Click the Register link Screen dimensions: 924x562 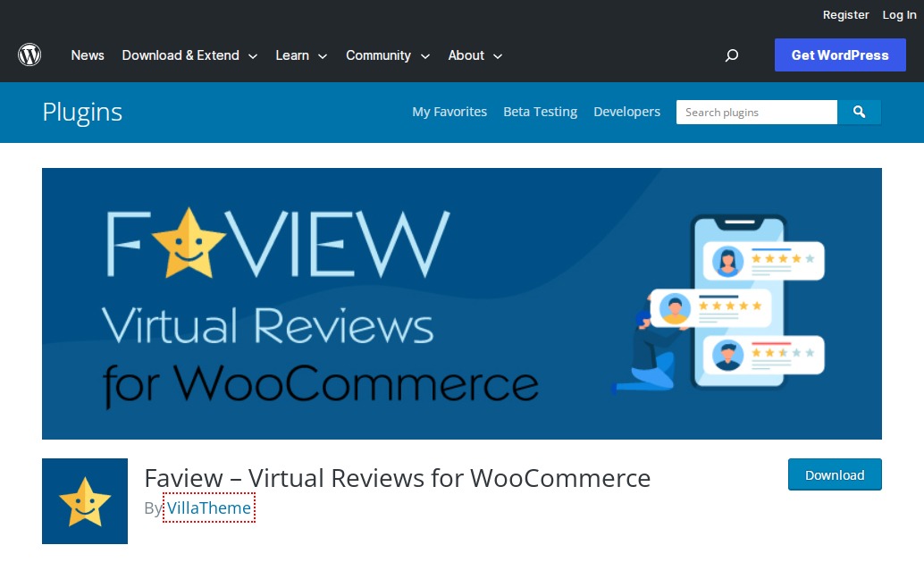point(845,14)
